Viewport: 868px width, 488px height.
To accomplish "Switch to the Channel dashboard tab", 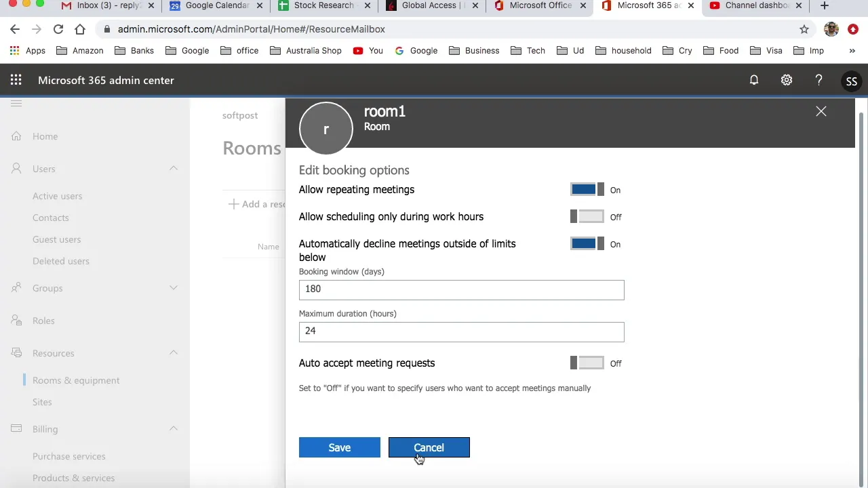I will click(756, 6).
